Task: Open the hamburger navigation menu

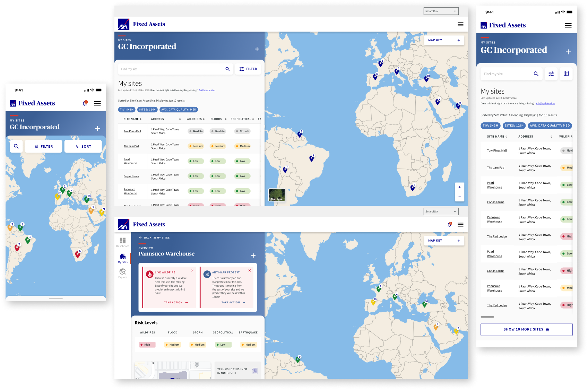Action: (x=460, y=24)
